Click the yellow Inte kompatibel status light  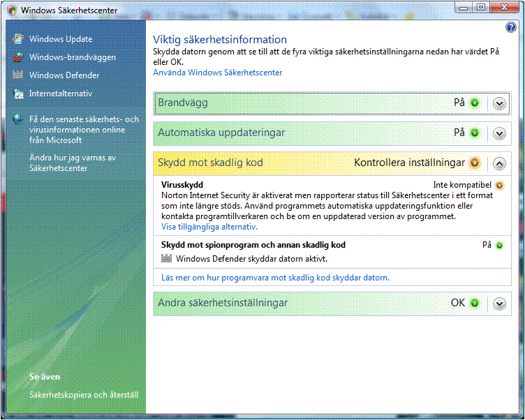pos(499,186)
